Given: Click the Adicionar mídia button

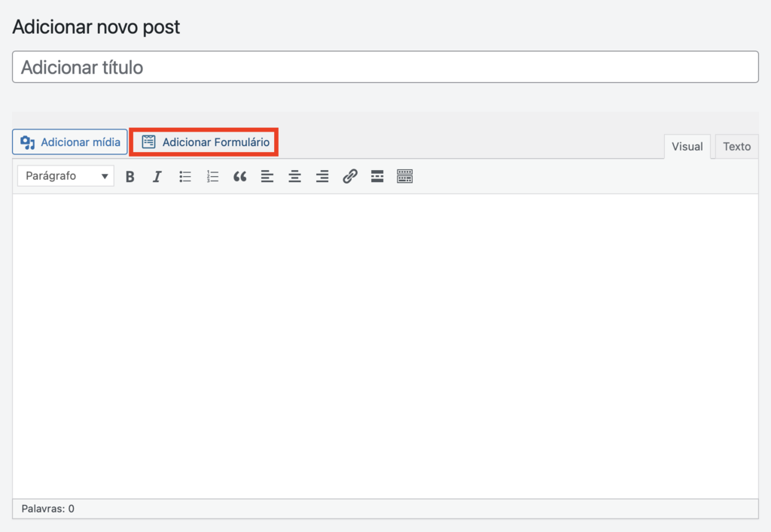Looking at the screenshot, I should [69, 141].
